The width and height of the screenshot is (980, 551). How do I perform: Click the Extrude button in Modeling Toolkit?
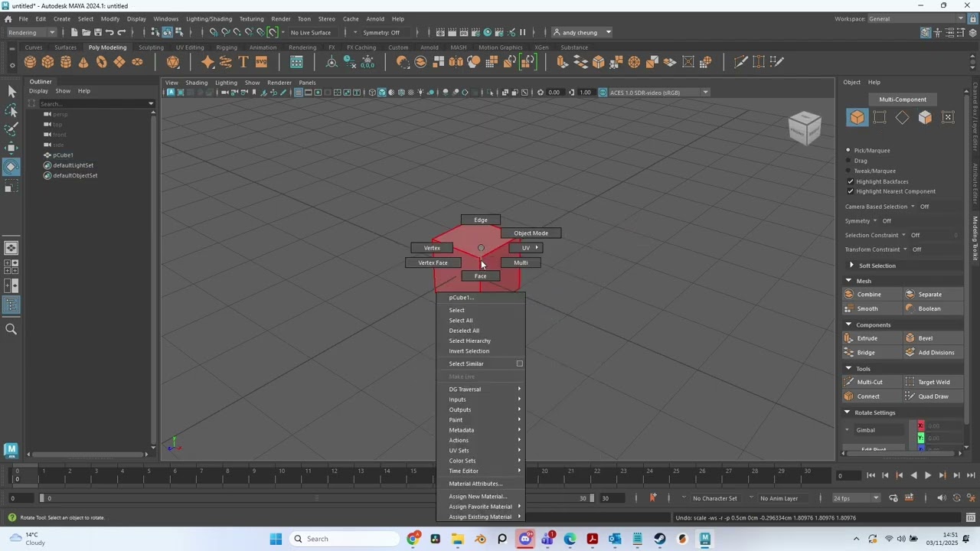click(871, 338)
